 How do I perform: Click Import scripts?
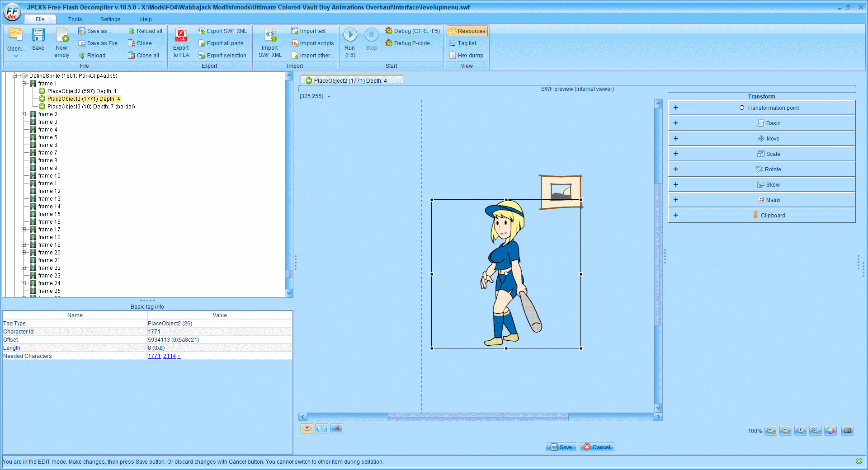[312, 43]
